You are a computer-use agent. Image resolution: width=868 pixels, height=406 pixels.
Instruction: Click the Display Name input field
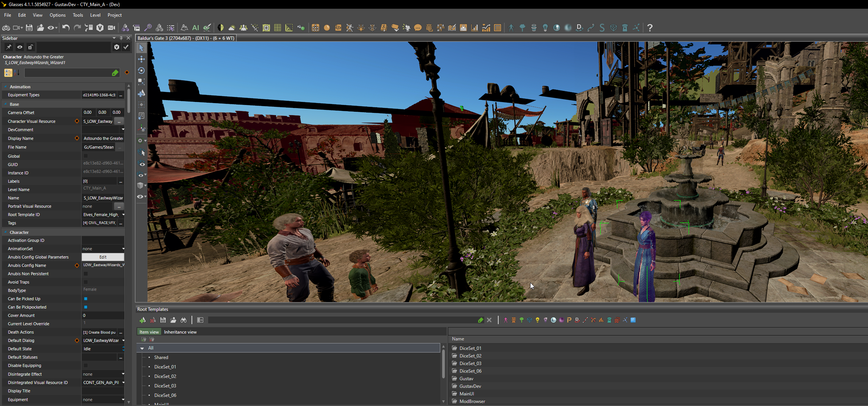(x=103, y=138)
